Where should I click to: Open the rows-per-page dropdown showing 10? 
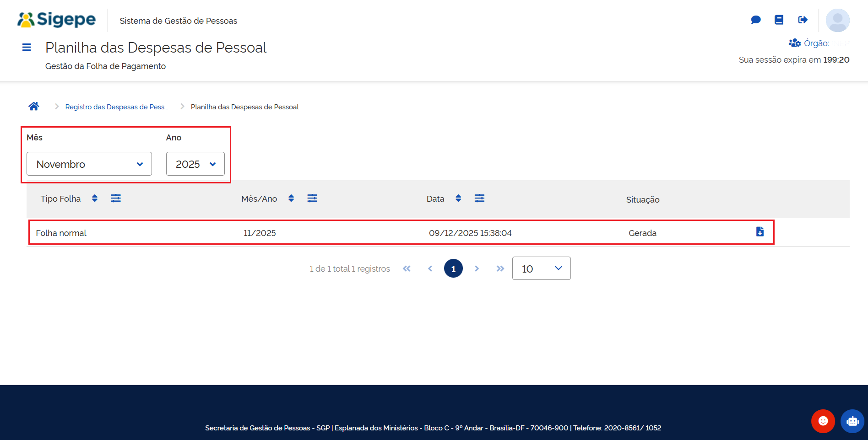tap(541, 268)
